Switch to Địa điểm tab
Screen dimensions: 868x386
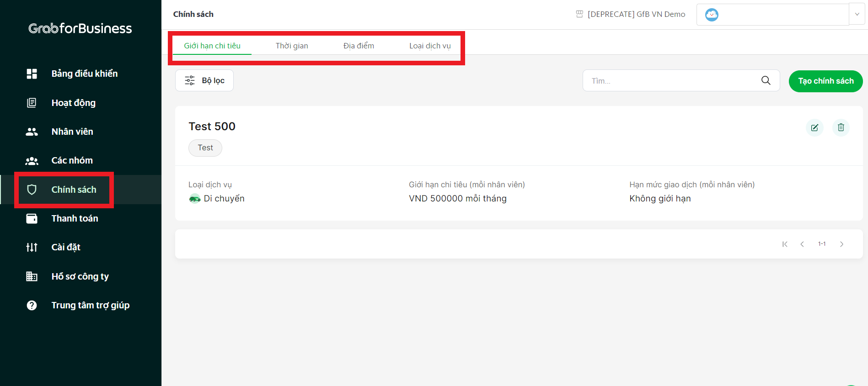click(359, 46)
